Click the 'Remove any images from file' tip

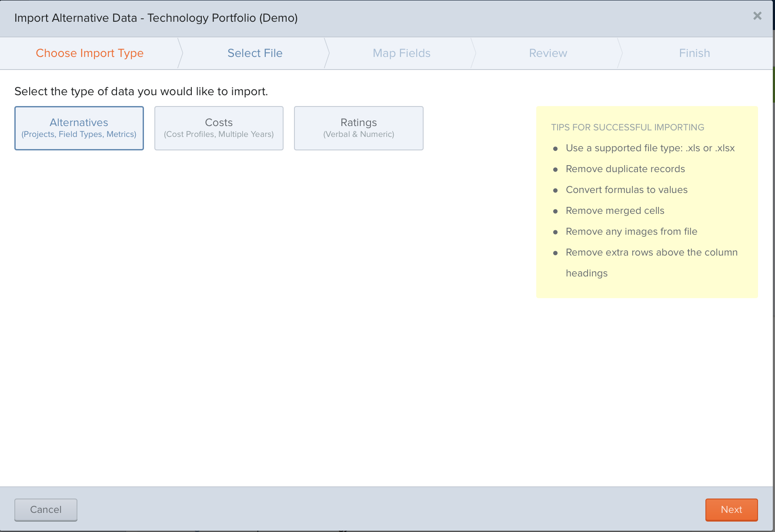(631, 232)
